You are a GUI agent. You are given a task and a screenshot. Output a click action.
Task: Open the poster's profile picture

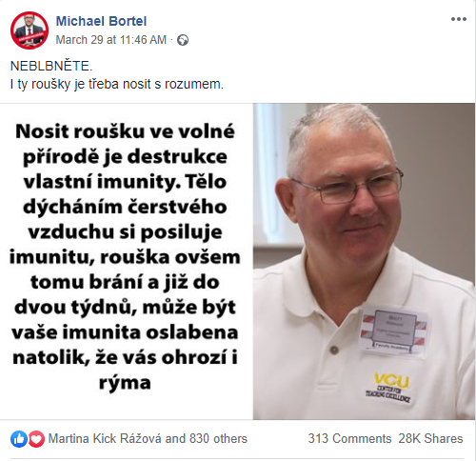pyautogui.click(x=30, y=30)
